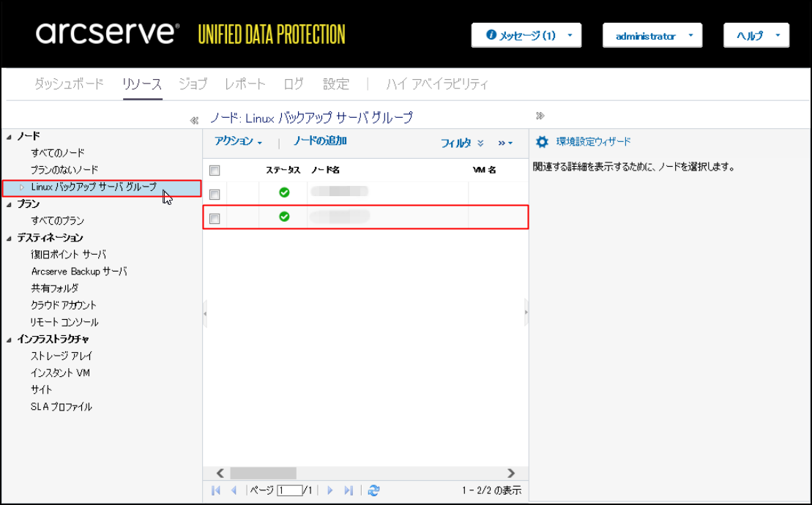Switch to the レポート tab
The image size is (812, 505).
245,83
